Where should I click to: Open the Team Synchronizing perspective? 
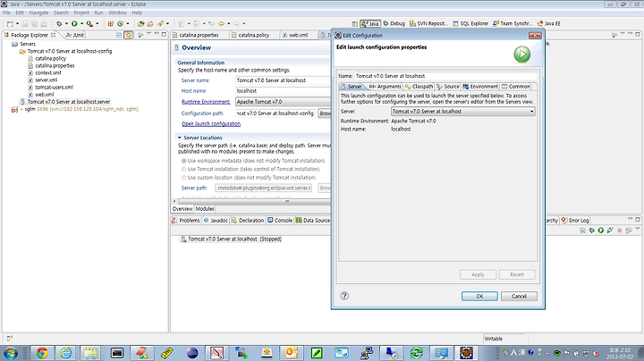513,24
